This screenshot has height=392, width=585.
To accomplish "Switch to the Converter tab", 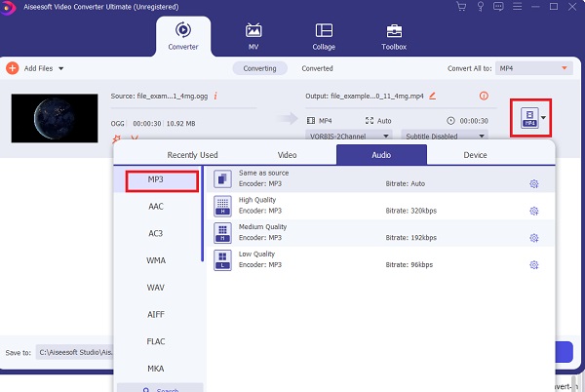I will pos(183,36).
